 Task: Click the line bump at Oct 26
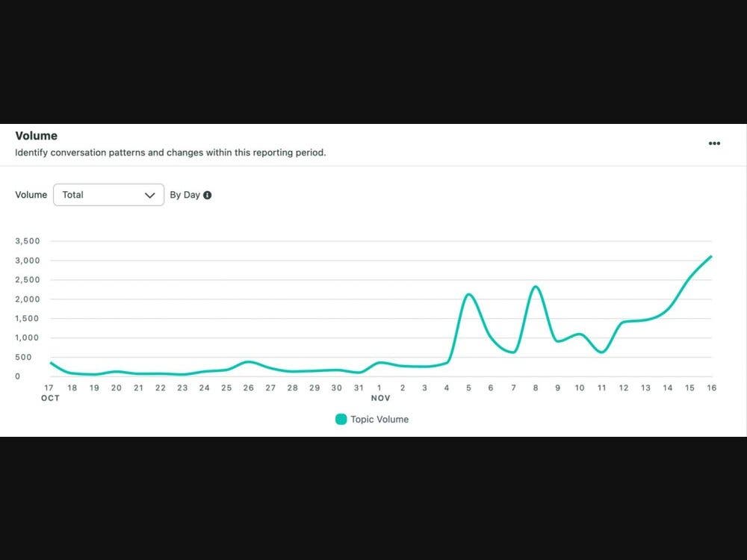point(248,362)
